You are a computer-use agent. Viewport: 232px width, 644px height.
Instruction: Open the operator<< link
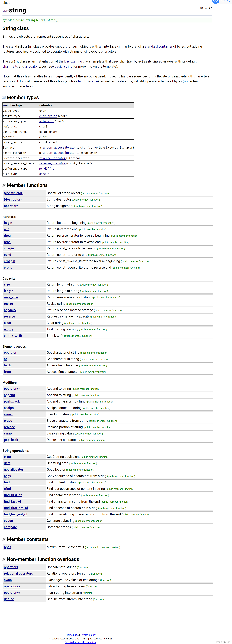[x=12, y=593]
